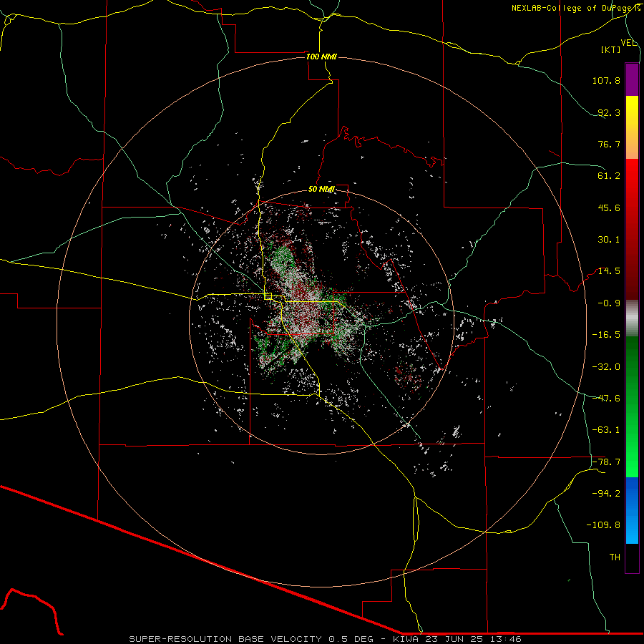The width and height of the screenshot is (644, 644).
Task: Click the -109.8 legend value
Action: pos(603,525)
